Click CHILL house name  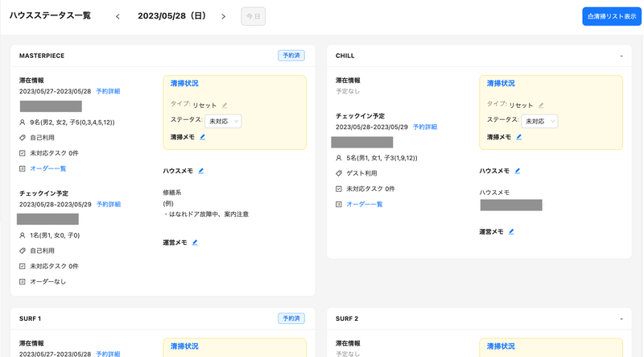tap(345, 56)
